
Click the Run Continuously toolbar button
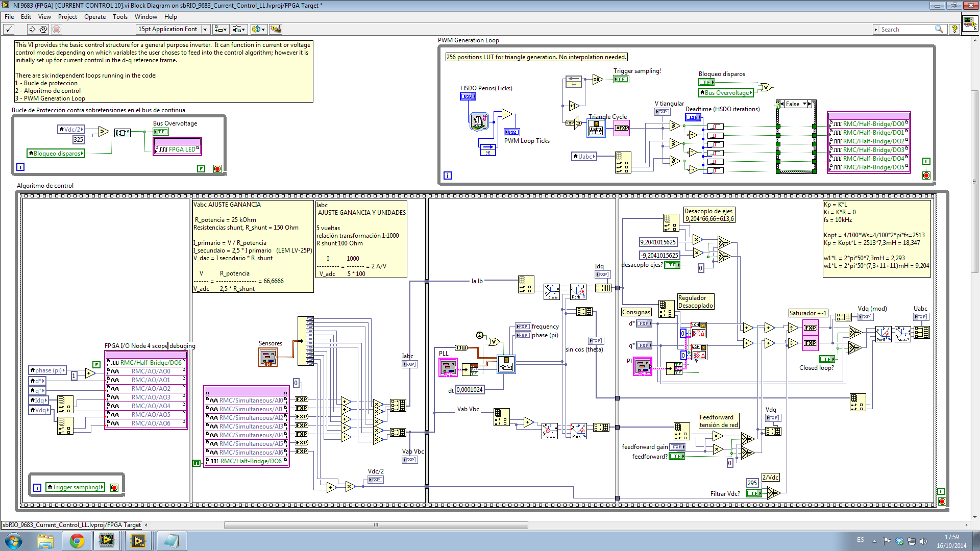43,30
